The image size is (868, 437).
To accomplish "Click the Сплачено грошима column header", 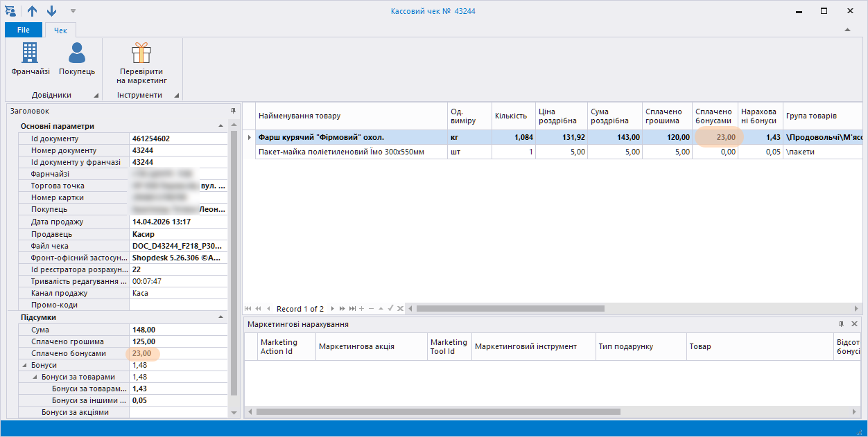I will tap(666, 116).
